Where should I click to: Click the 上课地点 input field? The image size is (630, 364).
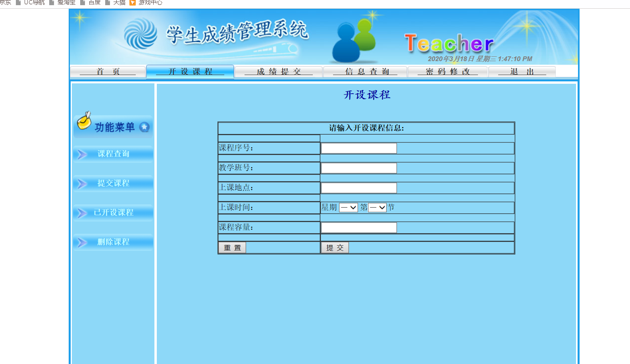coord(359,188)
